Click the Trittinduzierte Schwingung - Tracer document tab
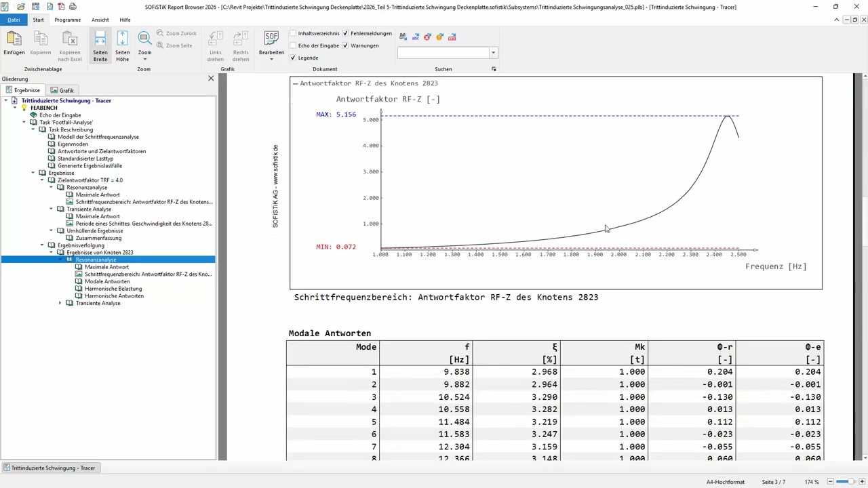The image size is (868, 488). pyautogui.click(x=50, y=468)
